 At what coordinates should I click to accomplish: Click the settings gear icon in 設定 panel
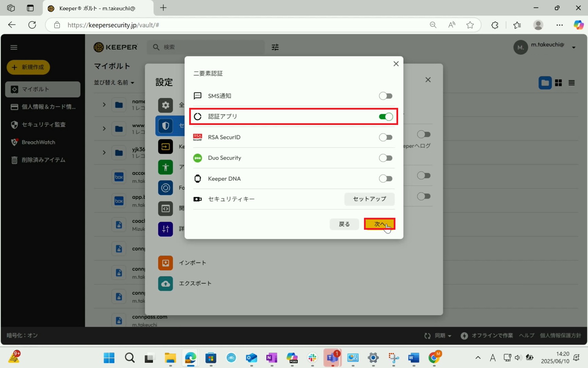pyautogui.click(x=165, y=105)
